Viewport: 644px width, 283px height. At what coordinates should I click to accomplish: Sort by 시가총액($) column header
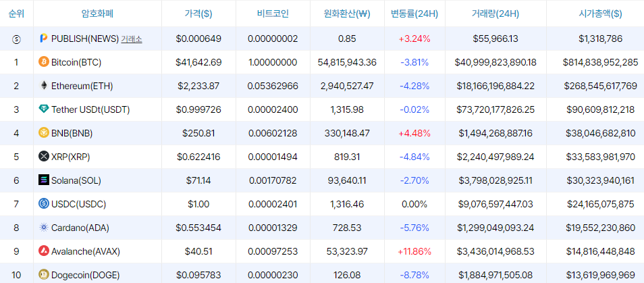[x=600, y=14]
